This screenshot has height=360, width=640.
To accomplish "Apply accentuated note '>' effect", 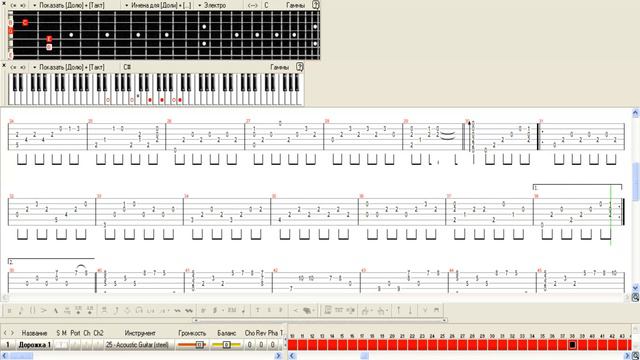I will pyautogui.click(x=43, y=310).
